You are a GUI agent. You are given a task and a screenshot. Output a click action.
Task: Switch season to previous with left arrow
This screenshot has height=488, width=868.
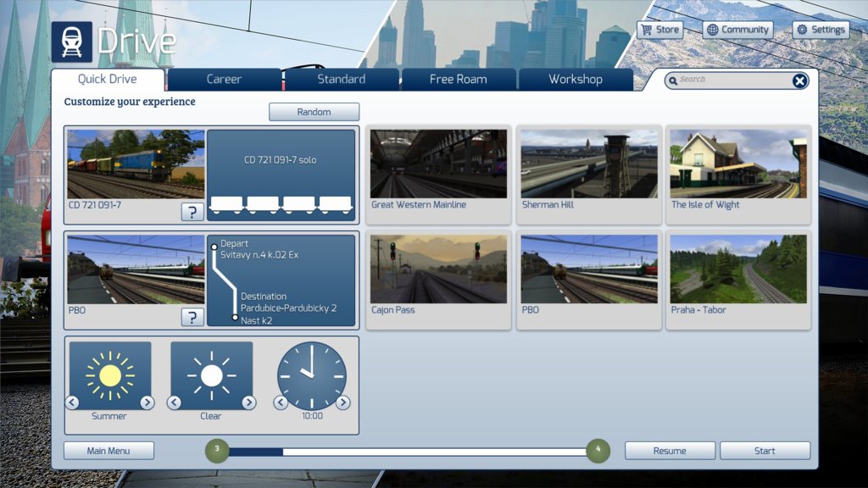pos(73,402)
